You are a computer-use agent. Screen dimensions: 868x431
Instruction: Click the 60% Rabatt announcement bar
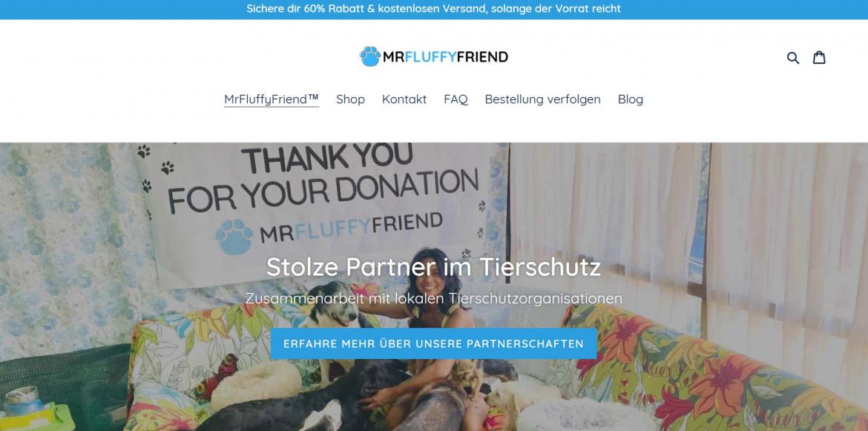coord(434,9)
